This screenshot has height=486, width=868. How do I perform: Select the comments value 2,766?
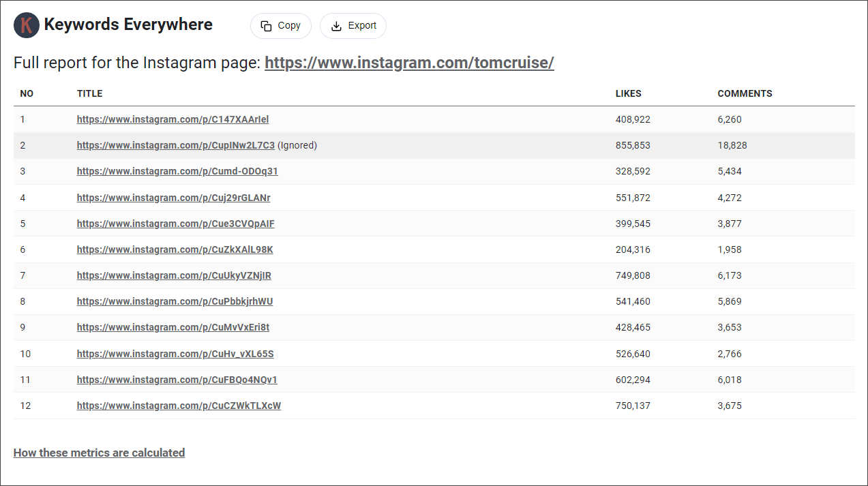pos(730,354)
